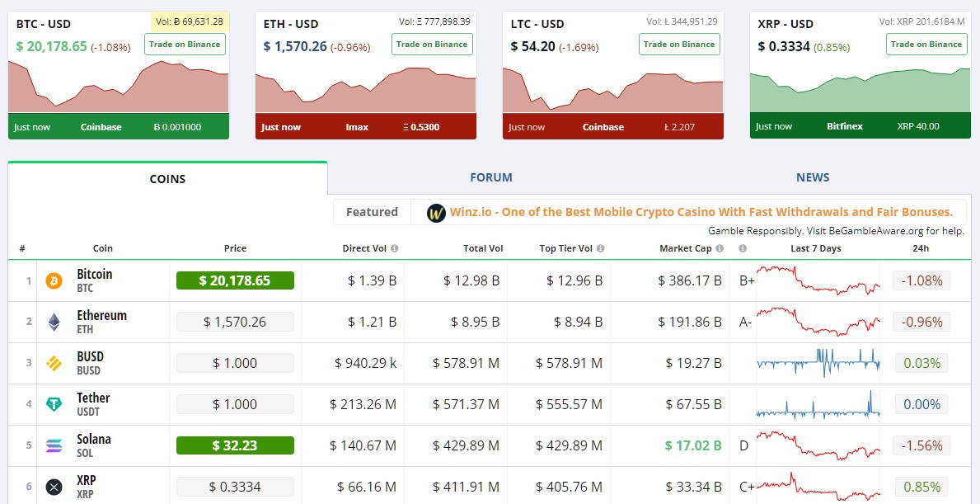The image size is (980, 504).
Task: Click the XRP card Bitfinex trade bar
Action: tap(860, 126)
